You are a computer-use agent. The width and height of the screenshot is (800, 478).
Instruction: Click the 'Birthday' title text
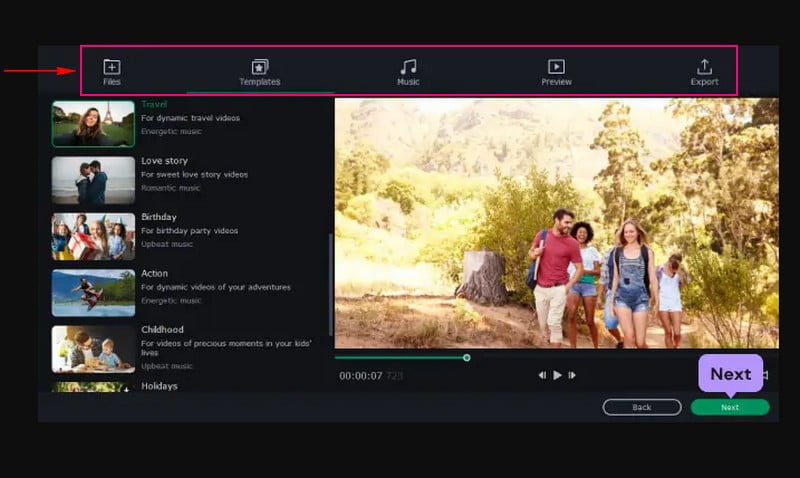coord(159,217)
